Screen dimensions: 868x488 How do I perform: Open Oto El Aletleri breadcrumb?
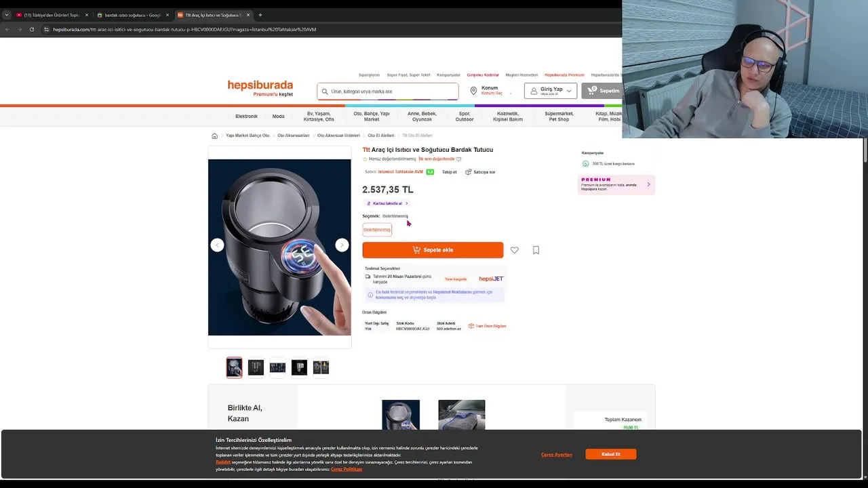pos(381,136)
